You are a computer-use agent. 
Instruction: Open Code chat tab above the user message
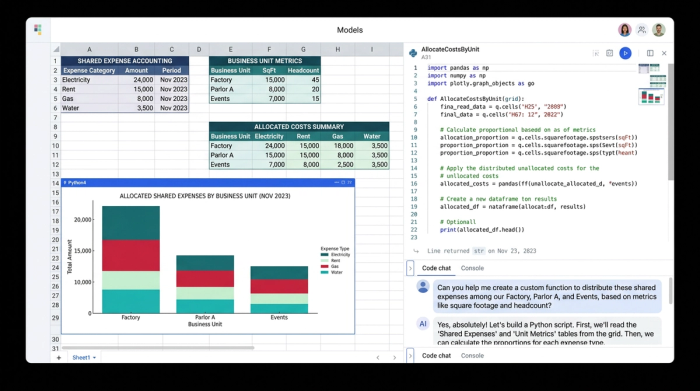pos(436,268)
